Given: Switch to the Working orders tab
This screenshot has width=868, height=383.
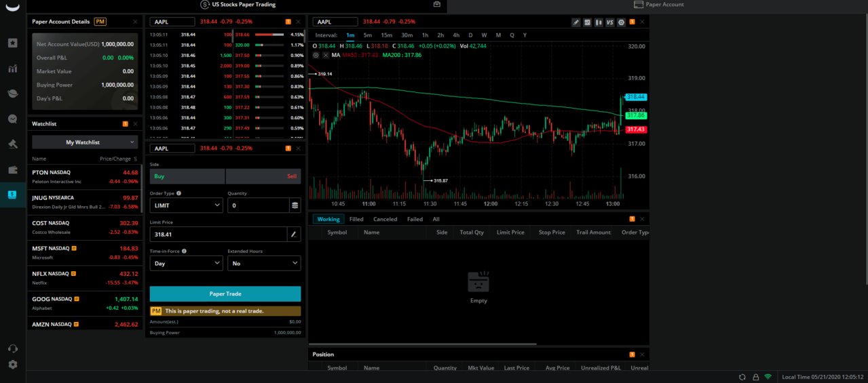Looking at the screenshot, I should point(328,219).
